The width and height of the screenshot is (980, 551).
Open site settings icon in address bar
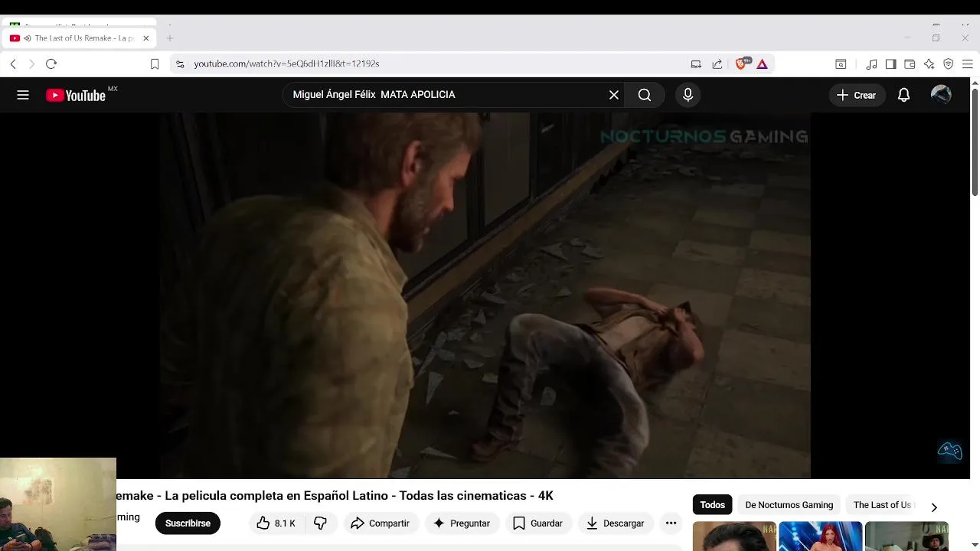click(x=180, y=64)
